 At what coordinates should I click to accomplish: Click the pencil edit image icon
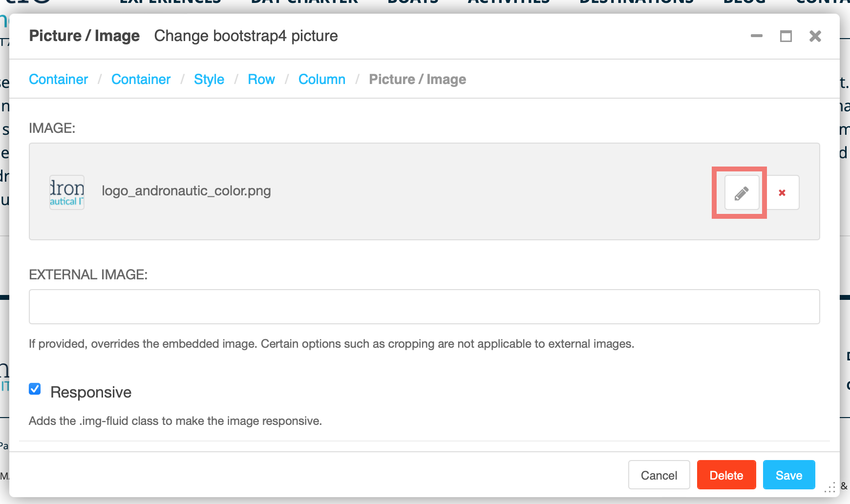tap(742, 192)
